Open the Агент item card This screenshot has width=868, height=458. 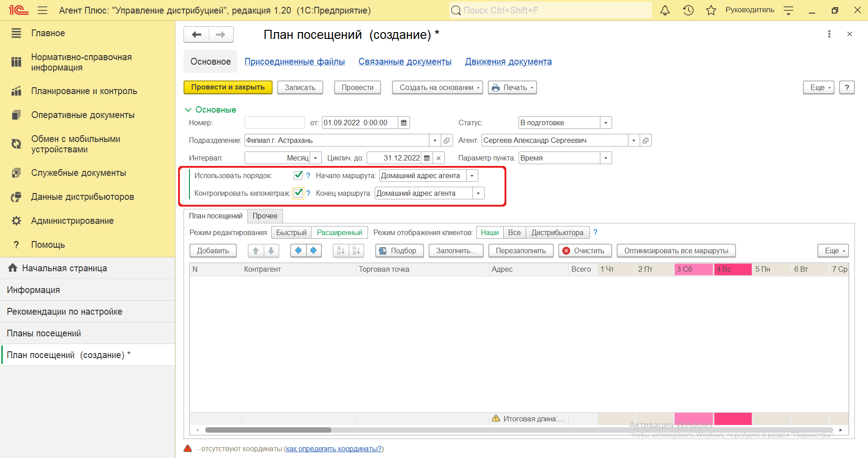point(646,140)
